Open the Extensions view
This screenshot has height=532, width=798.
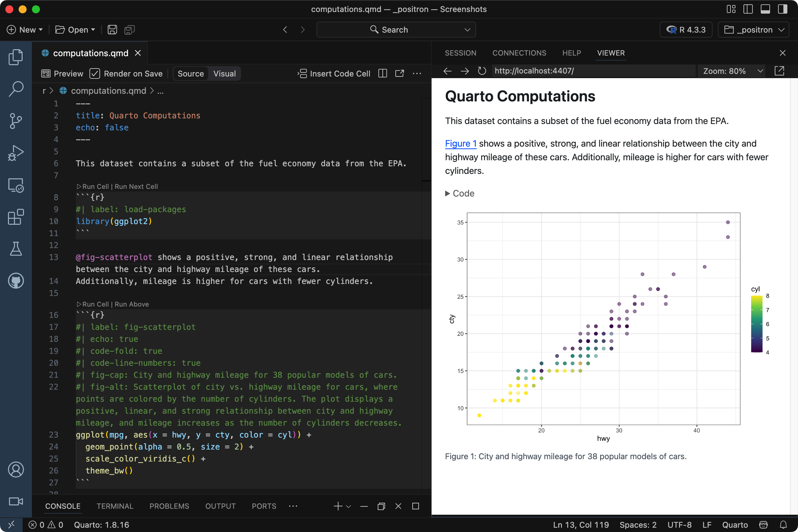[x=16, y=217]
